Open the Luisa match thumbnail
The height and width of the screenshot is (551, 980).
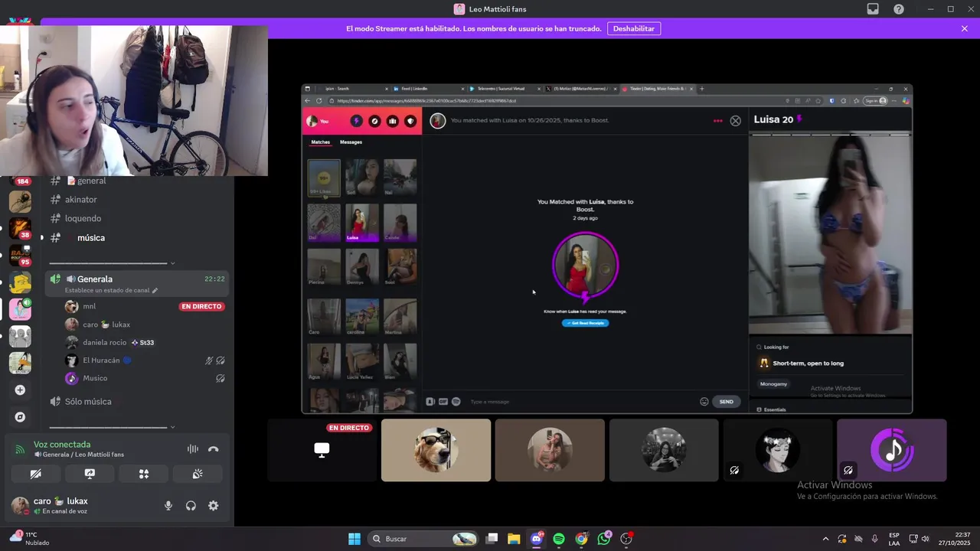click(362, 222)
